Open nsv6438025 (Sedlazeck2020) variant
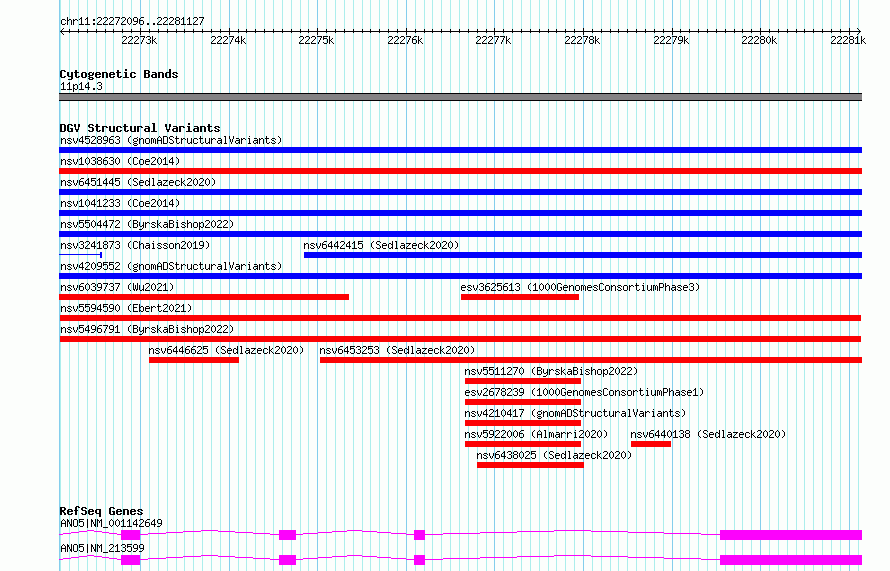This screenshot has height=571, width=890. tap(554, 455)
